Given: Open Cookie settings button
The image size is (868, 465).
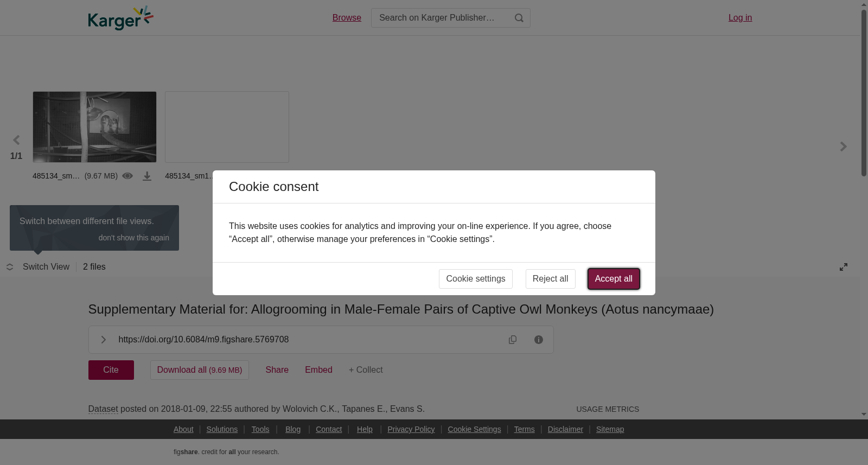Looking at the screenshot, I should coord(476,279).
